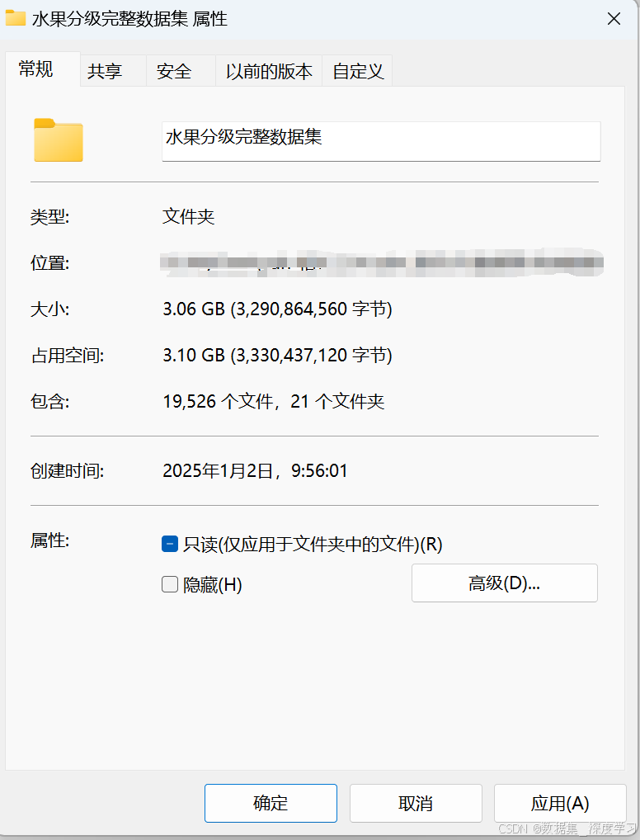Go to the 自定义 tab
The image size is (640, 840).
(x=358, y=71)
